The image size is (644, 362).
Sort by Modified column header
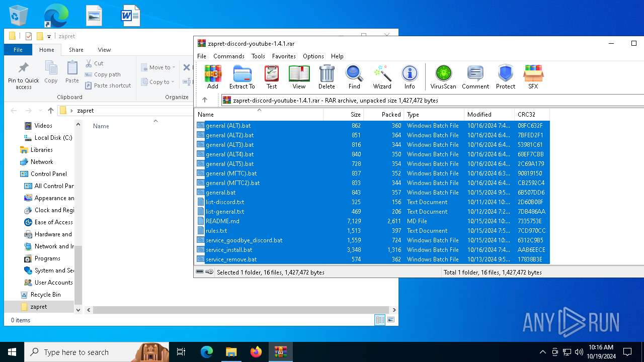pos(489,115)
